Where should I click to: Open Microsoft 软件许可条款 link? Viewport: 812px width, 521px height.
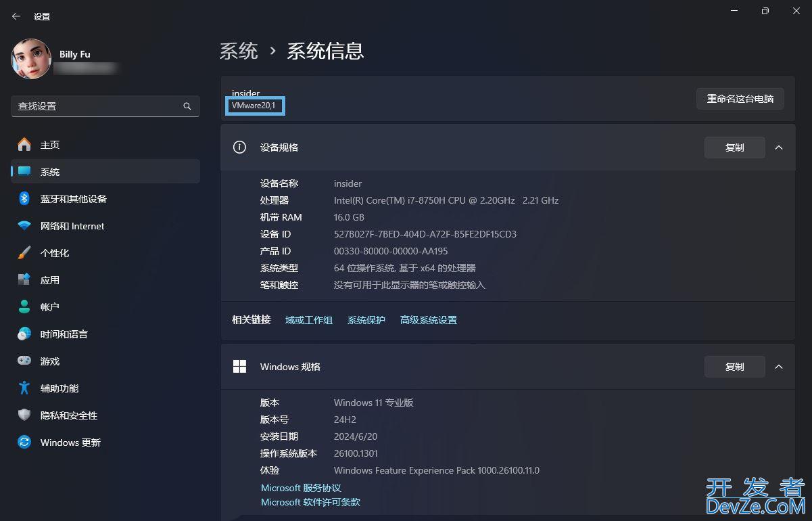[310, 502]
